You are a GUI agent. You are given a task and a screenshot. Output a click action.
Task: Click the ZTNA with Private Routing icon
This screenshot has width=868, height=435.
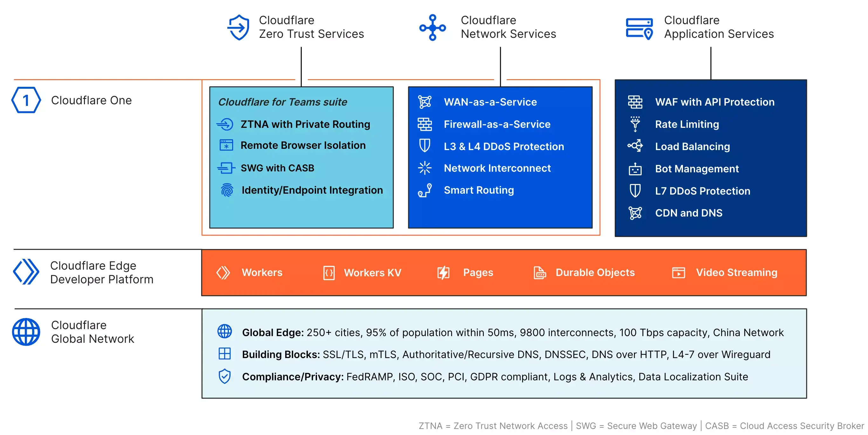tap(225, 124)
